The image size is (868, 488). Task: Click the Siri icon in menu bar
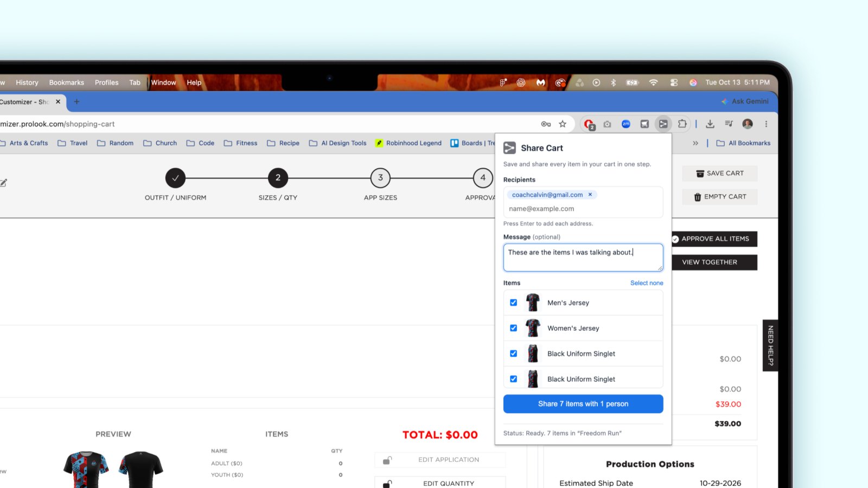point(693,82)
